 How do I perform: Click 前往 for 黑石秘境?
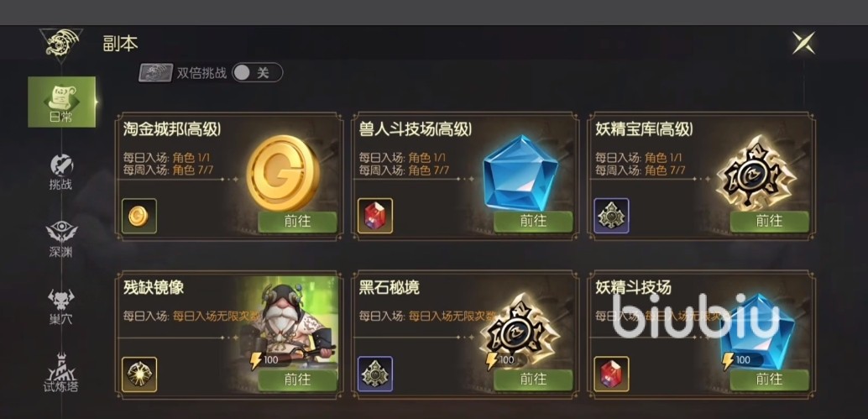(533, 380)
